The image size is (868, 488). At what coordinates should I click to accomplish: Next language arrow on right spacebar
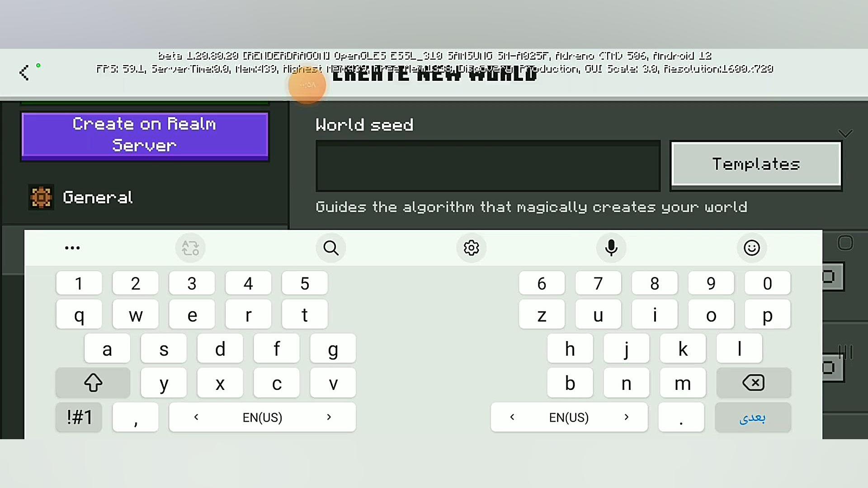click(x=626, y=417)
